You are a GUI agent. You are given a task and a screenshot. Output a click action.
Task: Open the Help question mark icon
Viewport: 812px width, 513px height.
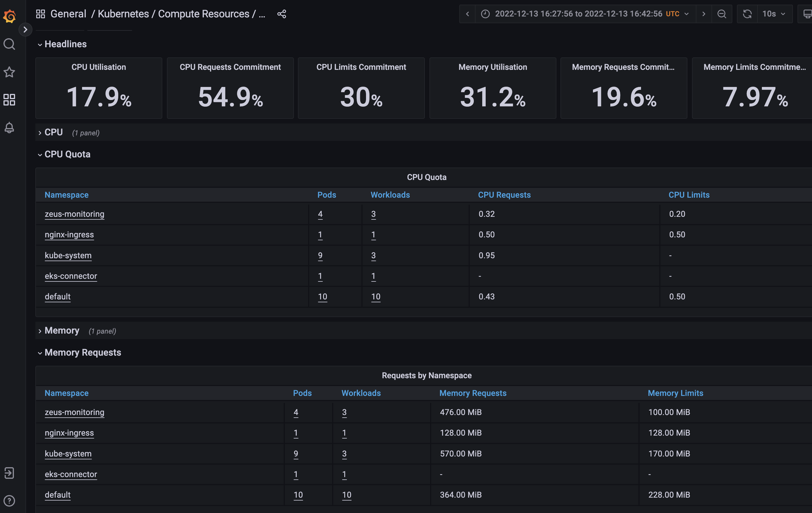coord(10,501)
